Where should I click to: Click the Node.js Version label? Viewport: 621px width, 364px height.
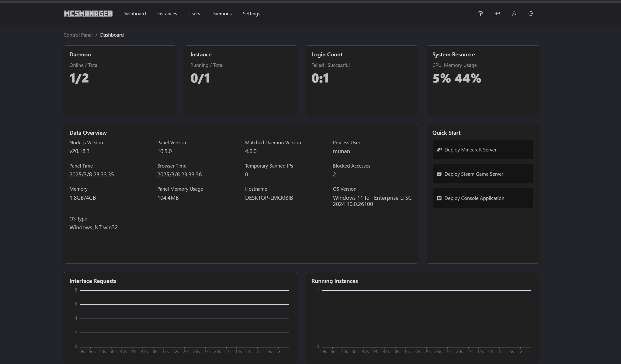(86, 142)
